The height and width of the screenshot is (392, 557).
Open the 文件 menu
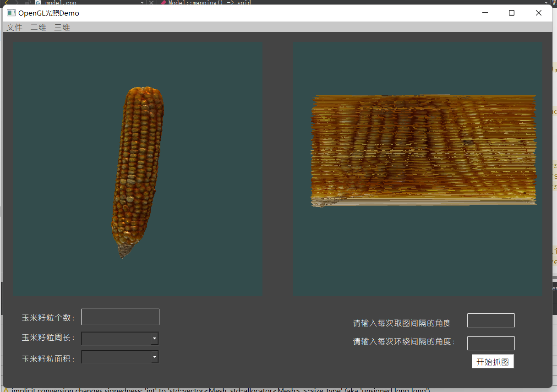pyautogui.click(x=15, y=27)
